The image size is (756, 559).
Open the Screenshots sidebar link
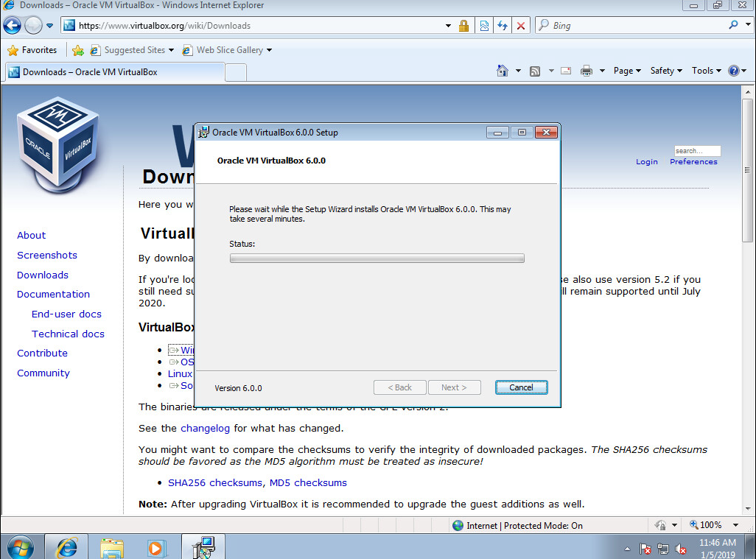[46, 255]
